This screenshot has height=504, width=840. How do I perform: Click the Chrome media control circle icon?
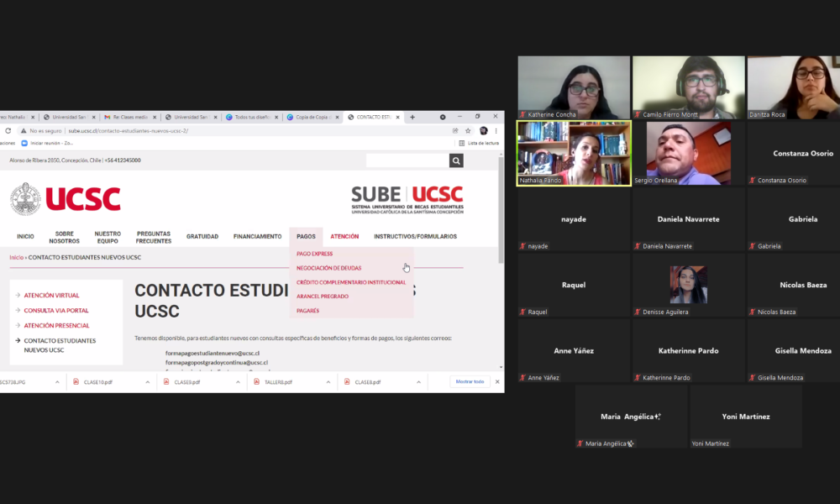pyautogui.click(x=443, y=117)
